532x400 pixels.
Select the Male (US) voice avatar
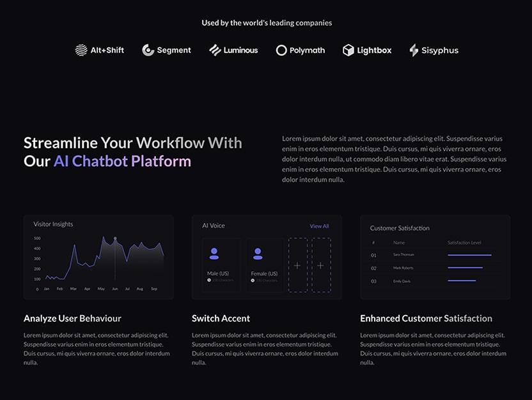coord(214,254)
